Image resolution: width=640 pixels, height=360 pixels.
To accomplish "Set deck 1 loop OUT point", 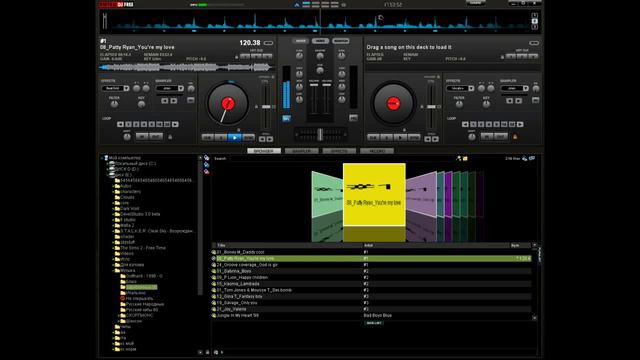I will [156, 136].
